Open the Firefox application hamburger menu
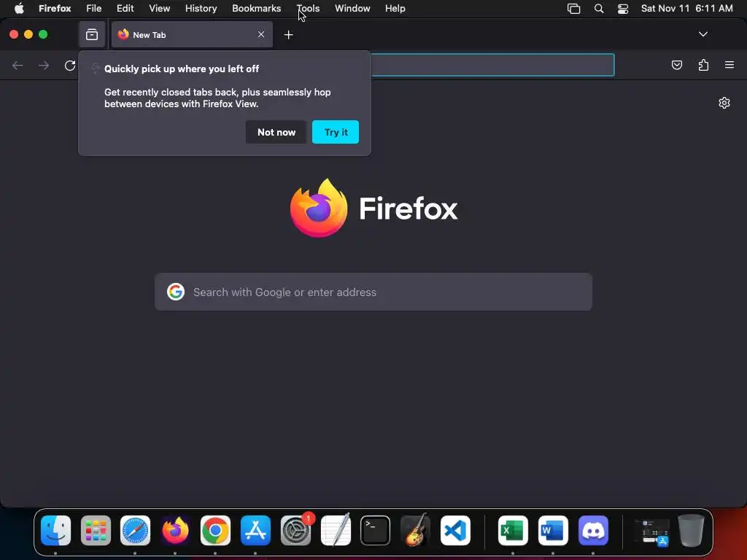The height and width of the screenshot is (560, 747). tap(729, 65)
